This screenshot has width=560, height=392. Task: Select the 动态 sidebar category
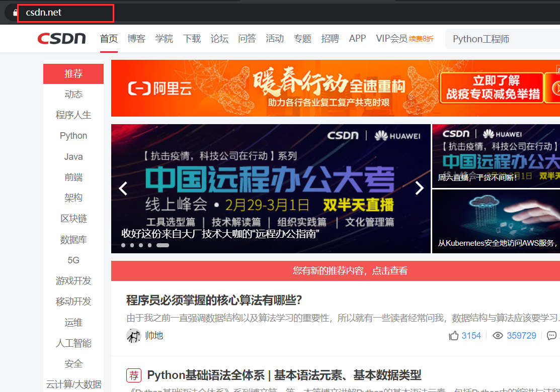(x=73, y=94)
